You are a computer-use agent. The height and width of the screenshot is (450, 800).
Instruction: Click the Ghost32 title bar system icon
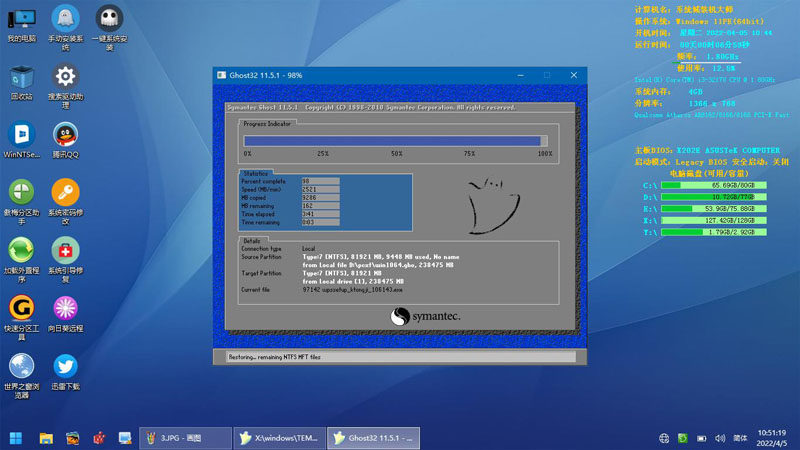click(x=221, y=75)
